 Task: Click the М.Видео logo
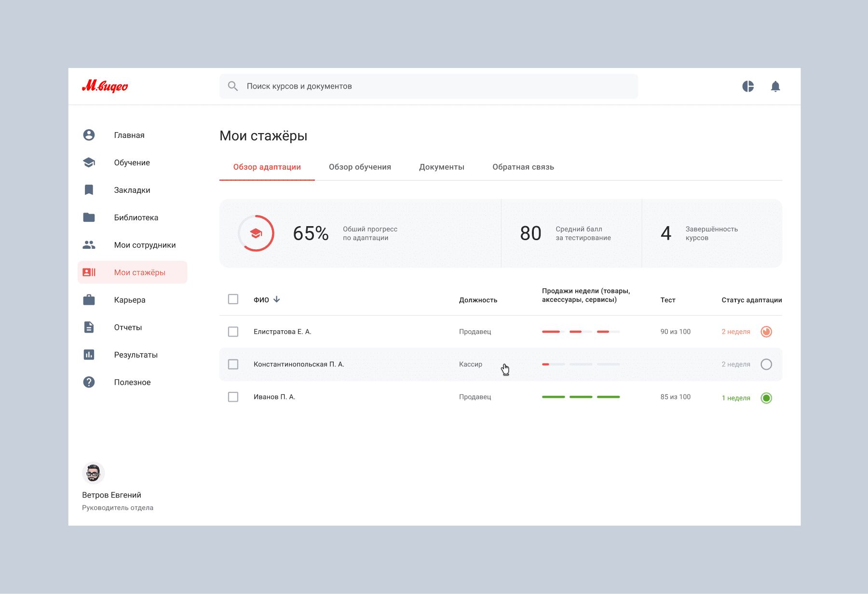pos(105,86)
